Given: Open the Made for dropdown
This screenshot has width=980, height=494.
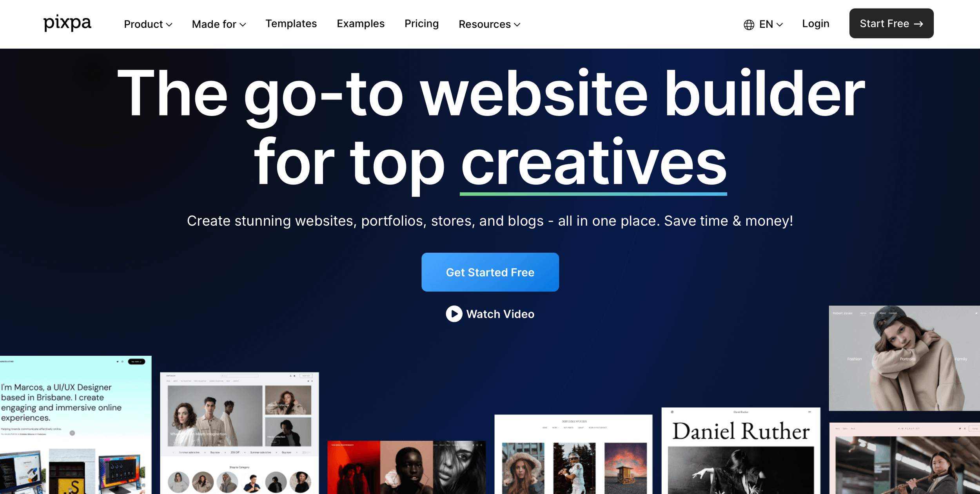Looking at the screenshot, I should (x=219, y=24).
